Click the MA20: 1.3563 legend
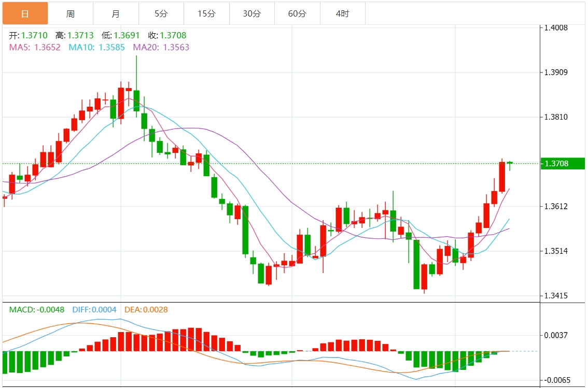This screenshot has height=388, width=588. tap(161, 47)
